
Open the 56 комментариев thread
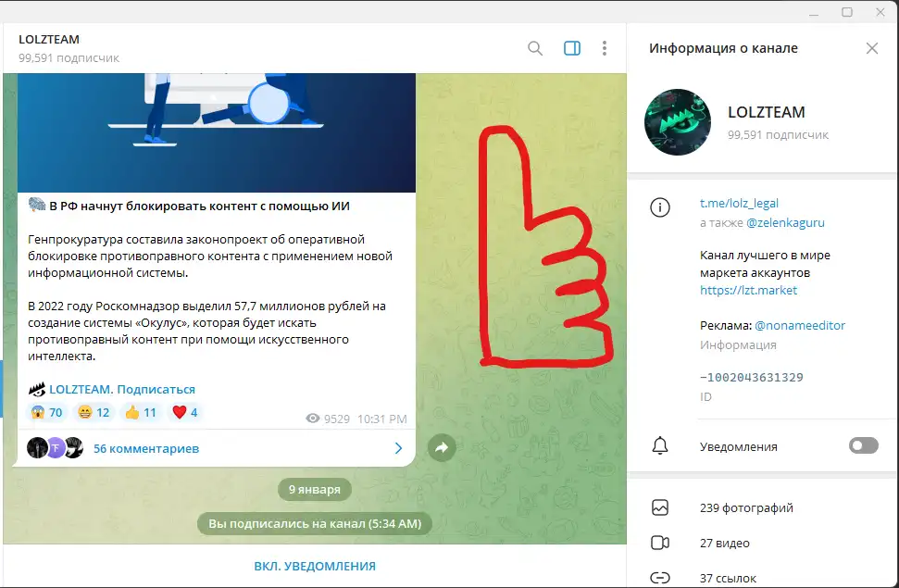pyautogui.click(x=146, y=448)
